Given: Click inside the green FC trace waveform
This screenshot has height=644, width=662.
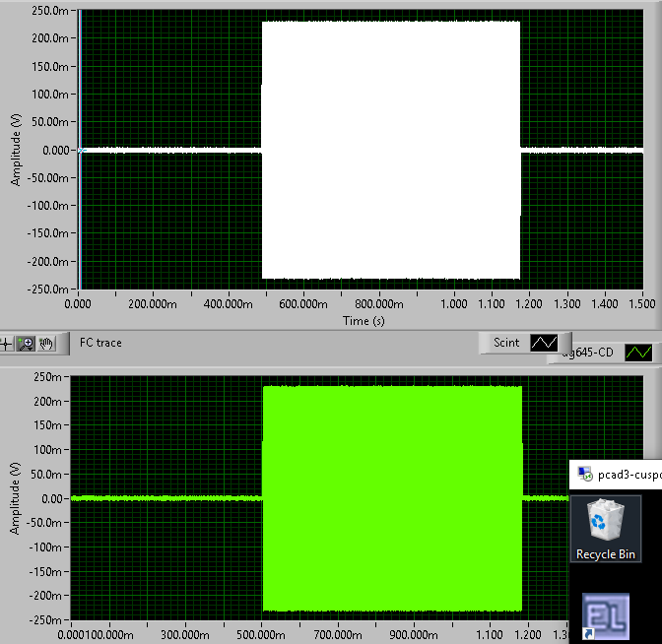Looking at the screenshot, I should (x=392, y=498).
